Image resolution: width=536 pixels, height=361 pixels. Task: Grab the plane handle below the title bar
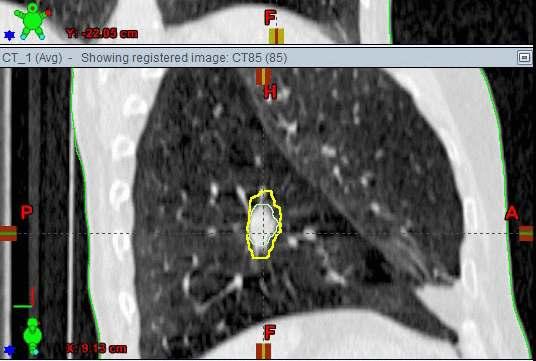click(x=264, y=77)
